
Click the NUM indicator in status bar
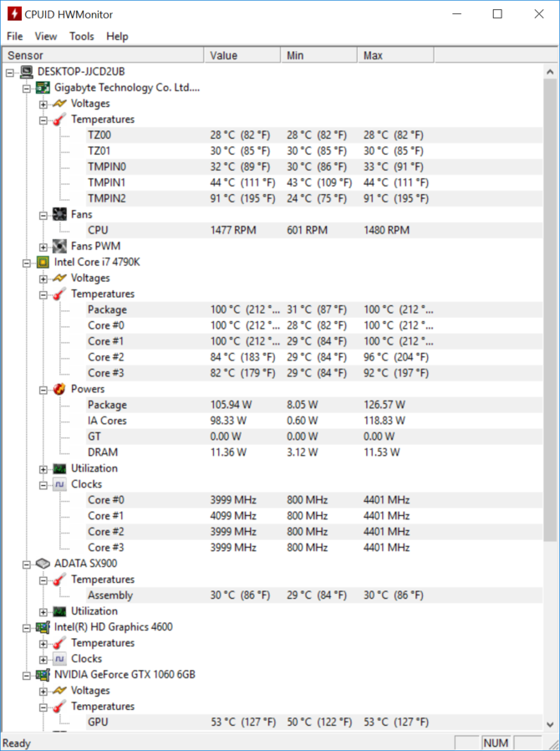click(x=496, y=743)
